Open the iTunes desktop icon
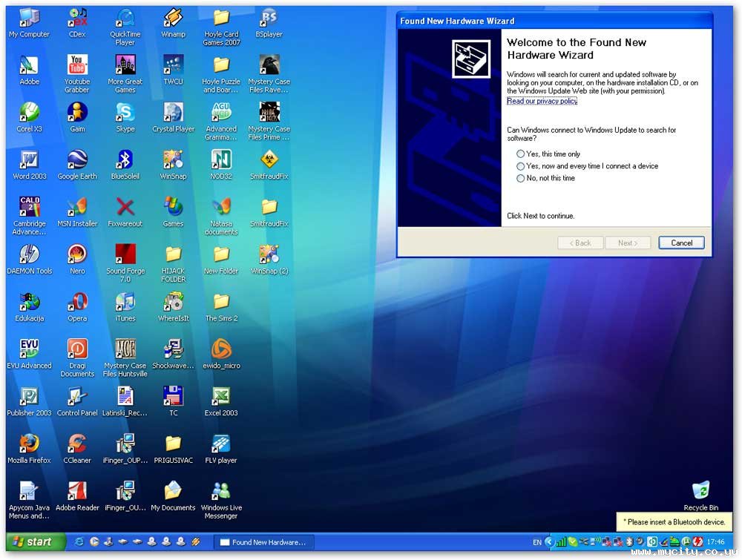 (125, 307)
